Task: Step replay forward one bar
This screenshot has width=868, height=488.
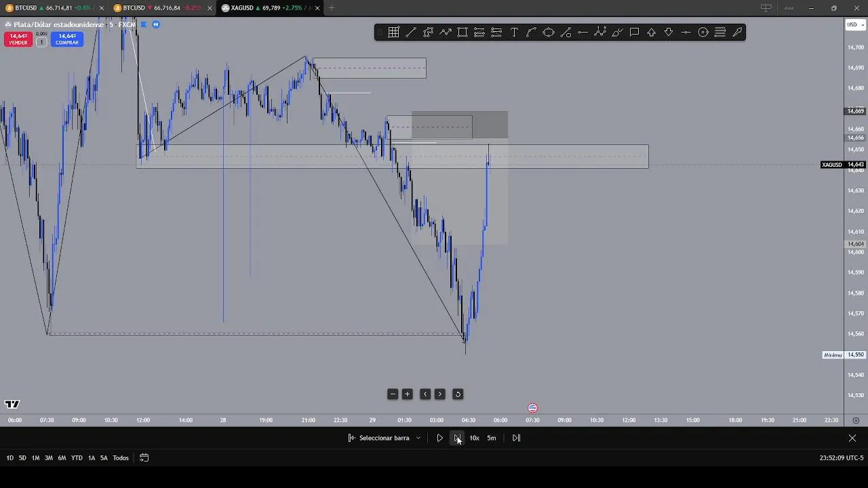Action: tap(457, 438)
